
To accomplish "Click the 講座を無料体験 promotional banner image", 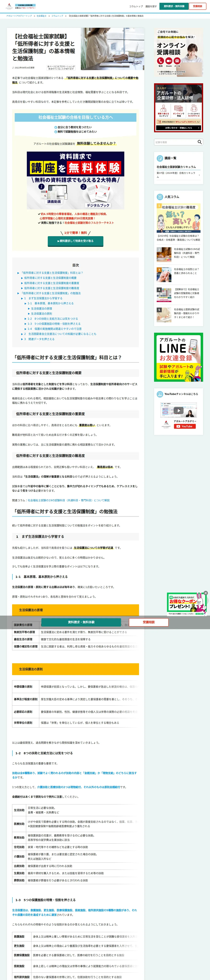I will (75, 180).
